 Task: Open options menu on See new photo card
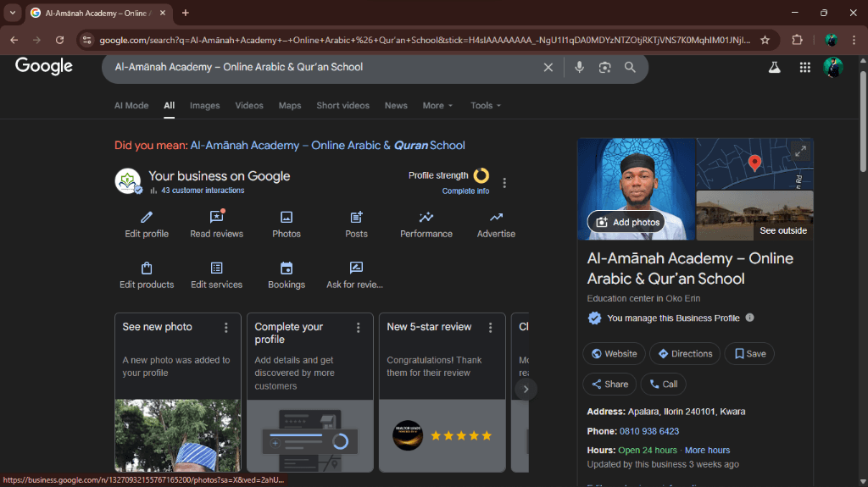(x=225, y=328)
